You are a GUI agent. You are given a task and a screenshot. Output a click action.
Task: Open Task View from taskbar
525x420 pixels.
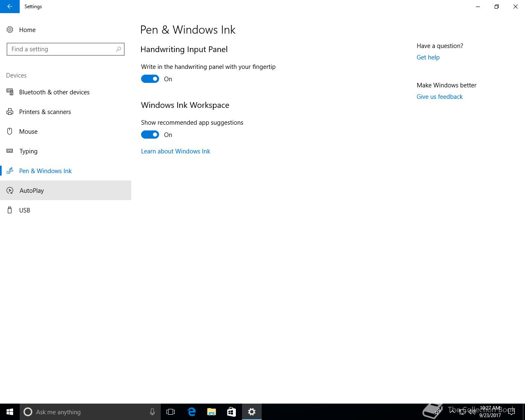click(x=171, y=412)
